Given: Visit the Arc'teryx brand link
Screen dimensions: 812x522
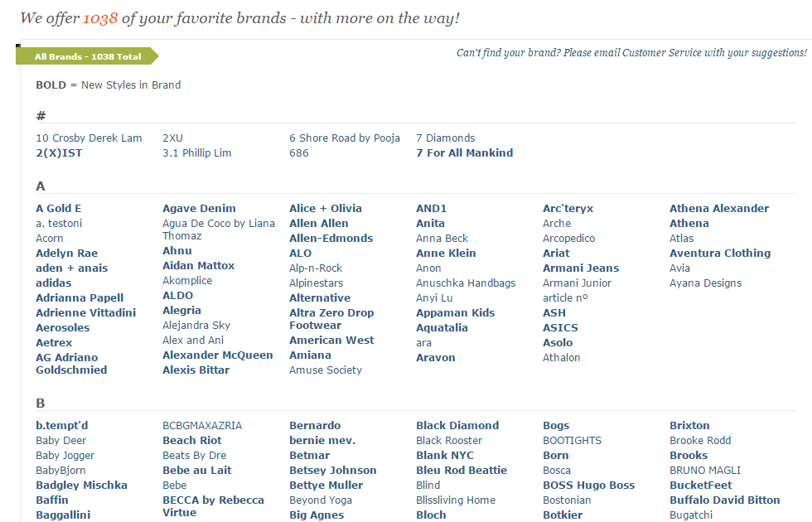Looking at the screenshot, I should pos(568,209).
